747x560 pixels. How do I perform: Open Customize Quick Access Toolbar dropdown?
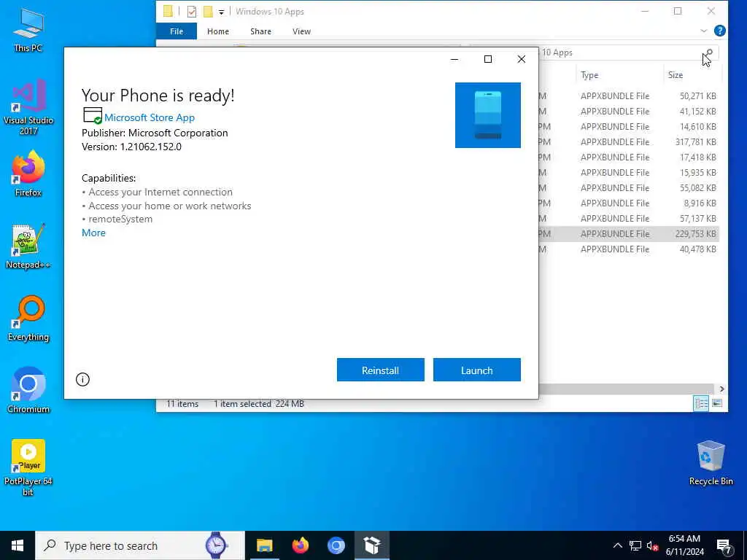tap(221, 12)
